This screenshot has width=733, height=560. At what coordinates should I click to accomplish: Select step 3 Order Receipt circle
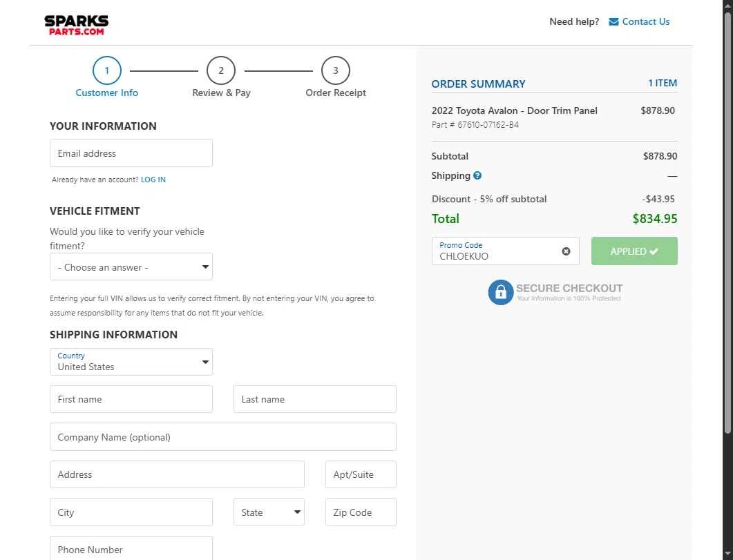point(336,70)
